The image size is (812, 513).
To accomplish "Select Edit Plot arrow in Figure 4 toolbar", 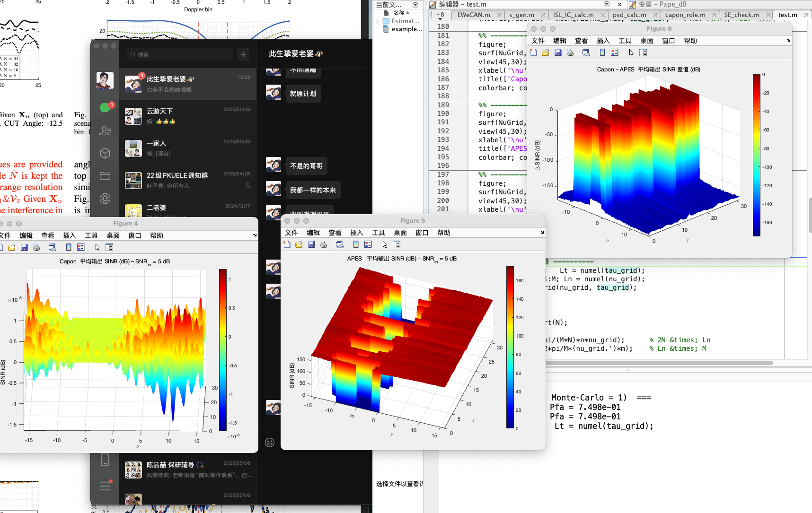I will pos(97,247).
